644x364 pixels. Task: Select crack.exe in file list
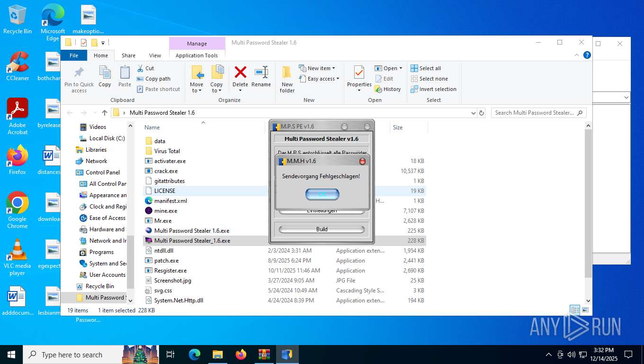click(x=166, y=171)
